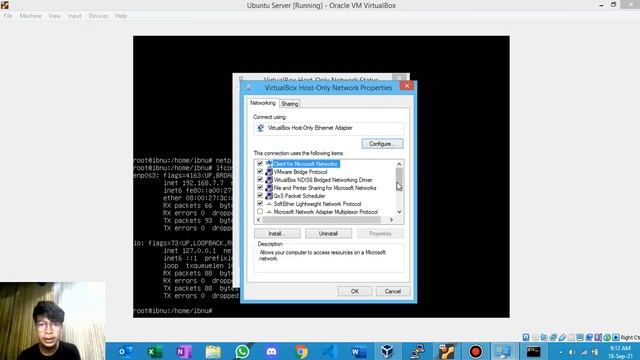The width and height of the screenshot is (640, 360).
Task: Open Visual Studio Code from the taskbar
Action: pos(330,351)
